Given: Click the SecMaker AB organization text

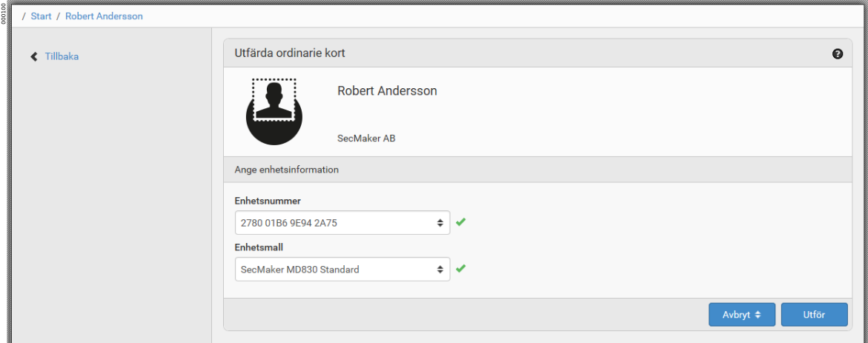Looking at the screenshot, I should (x=366, y=138).
